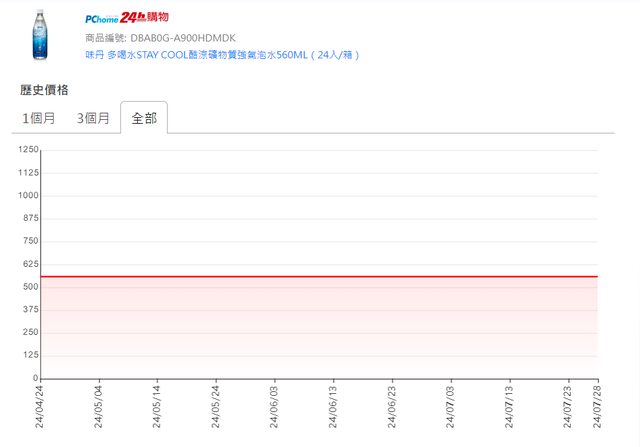Image resolution: width=640 pixels, height=447 pixels.
Task: Click the pink shaded area under price line
Action: click(x=320, y=328)
